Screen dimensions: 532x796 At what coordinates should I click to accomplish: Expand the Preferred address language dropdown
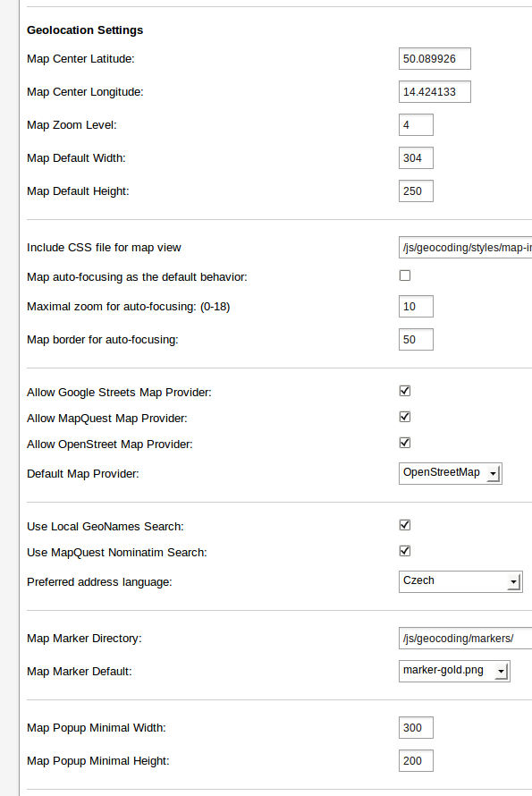(x=460, y=581)
